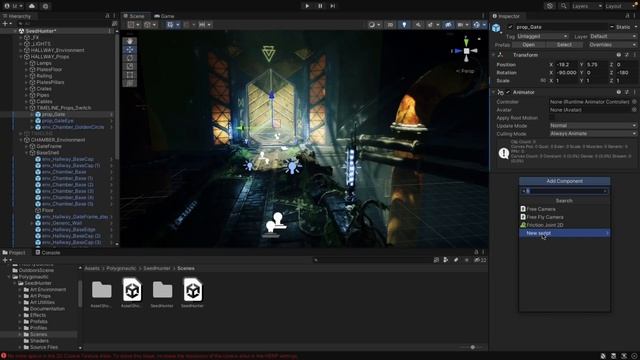Screen dimensions: 640x360
Task: Open the Tag dropdown showing Untagged
Action: tap(542, 36)
